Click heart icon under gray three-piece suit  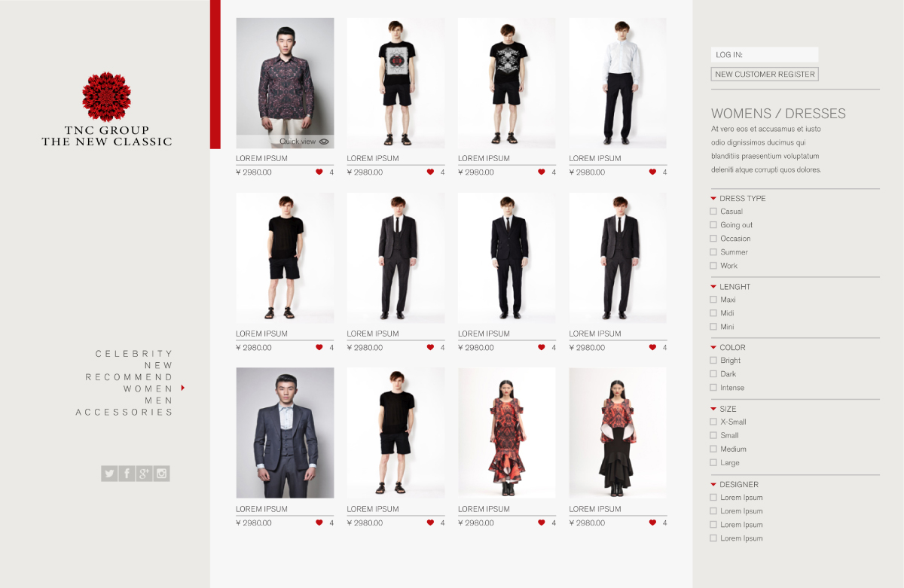click(x=319, y=522)
